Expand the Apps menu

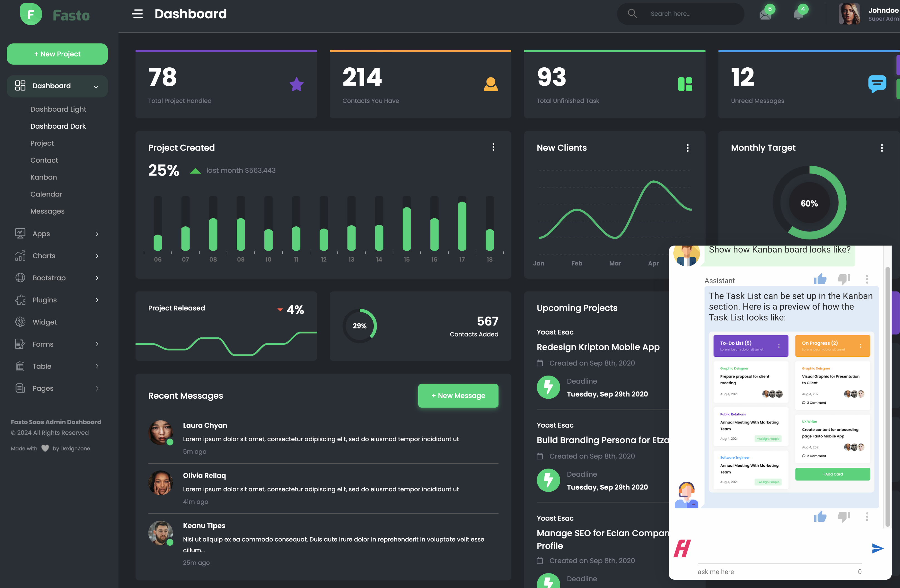pos(57,234)
